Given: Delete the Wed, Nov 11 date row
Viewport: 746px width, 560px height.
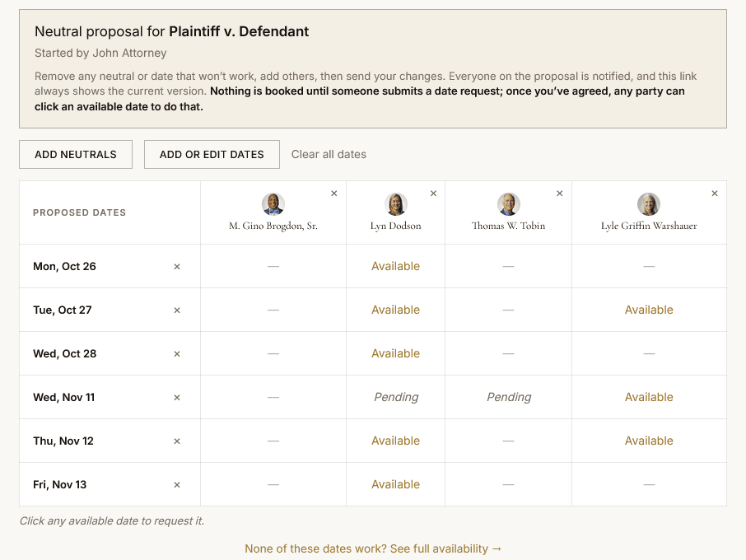Looking at the screenshot, I should point(177,397).
